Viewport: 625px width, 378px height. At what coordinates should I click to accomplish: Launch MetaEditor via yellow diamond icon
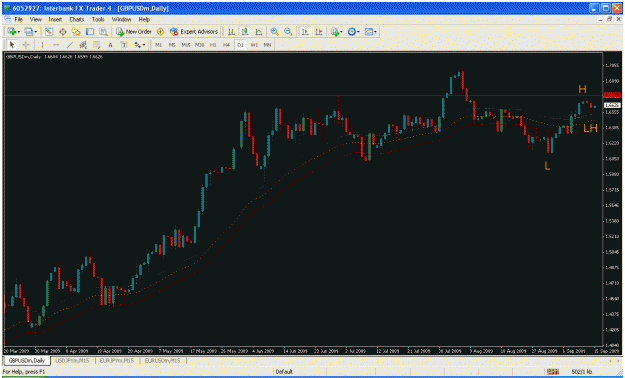(x=161, y=32)
